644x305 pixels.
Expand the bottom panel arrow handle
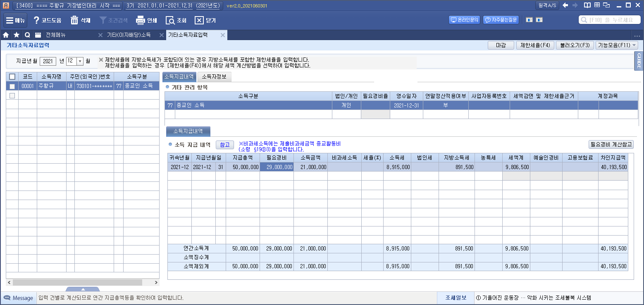[83, 289]
